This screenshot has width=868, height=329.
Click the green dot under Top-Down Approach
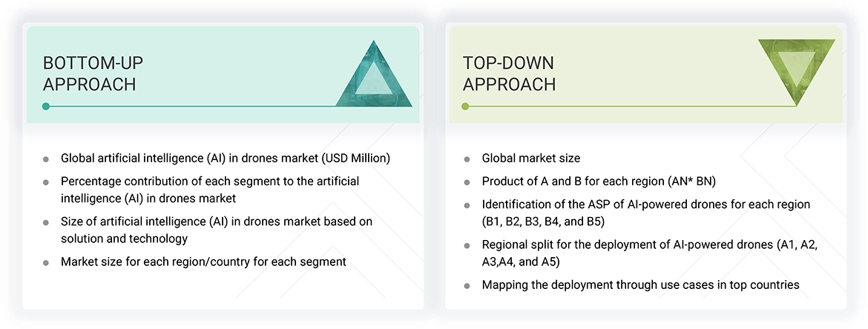465,107
